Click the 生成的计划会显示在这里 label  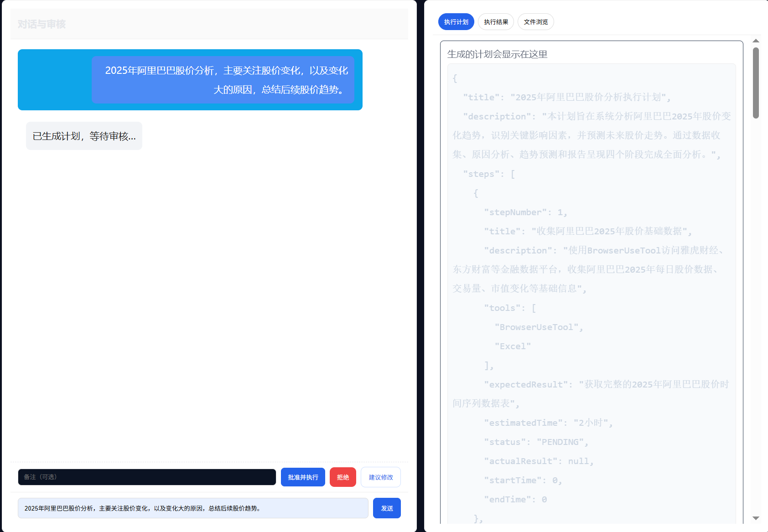click(497, 54)
